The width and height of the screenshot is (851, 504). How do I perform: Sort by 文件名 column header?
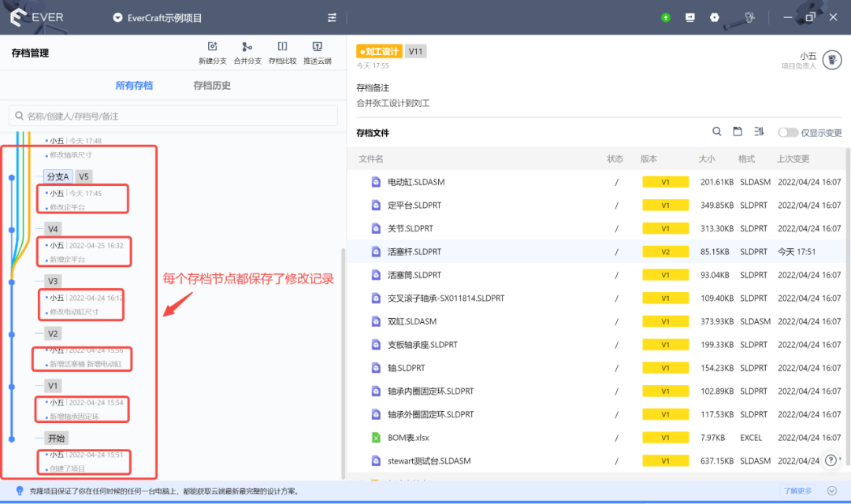pos(370,159)
